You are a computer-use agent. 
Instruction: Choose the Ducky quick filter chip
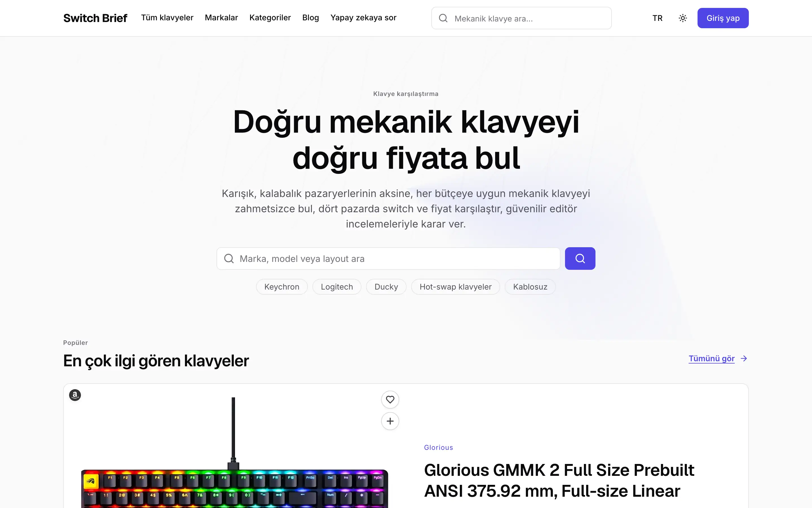coord(386,286)
